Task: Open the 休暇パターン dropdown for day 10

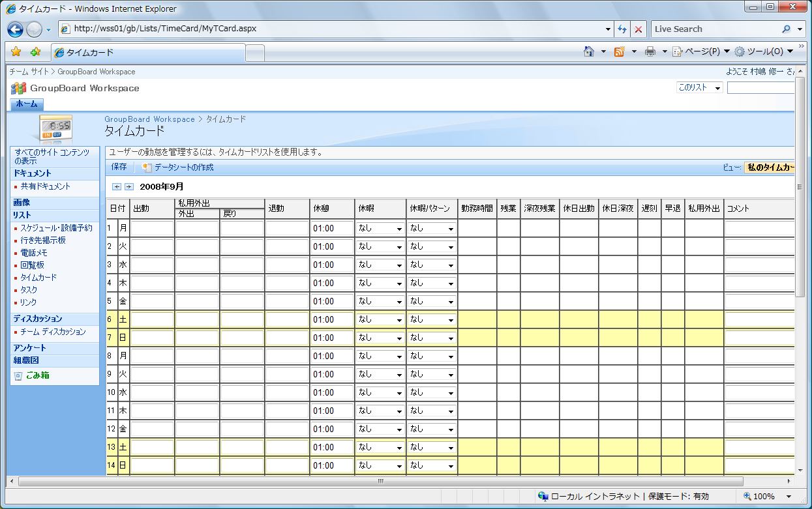Action: (432, 393)
